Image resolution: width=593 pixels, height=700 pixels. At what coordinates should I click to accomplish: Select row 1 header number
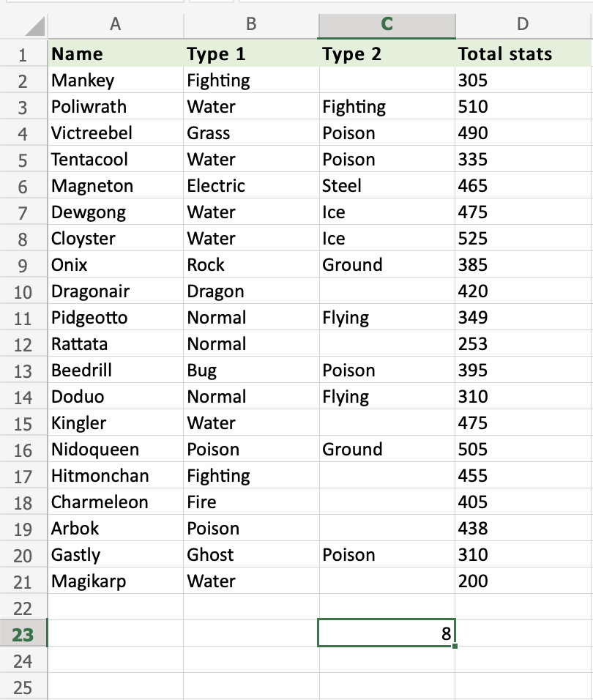pos(23,54)
